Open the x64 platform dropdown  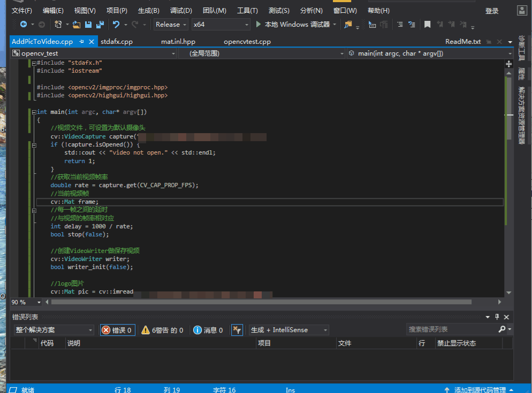click(x=221, y=25)
